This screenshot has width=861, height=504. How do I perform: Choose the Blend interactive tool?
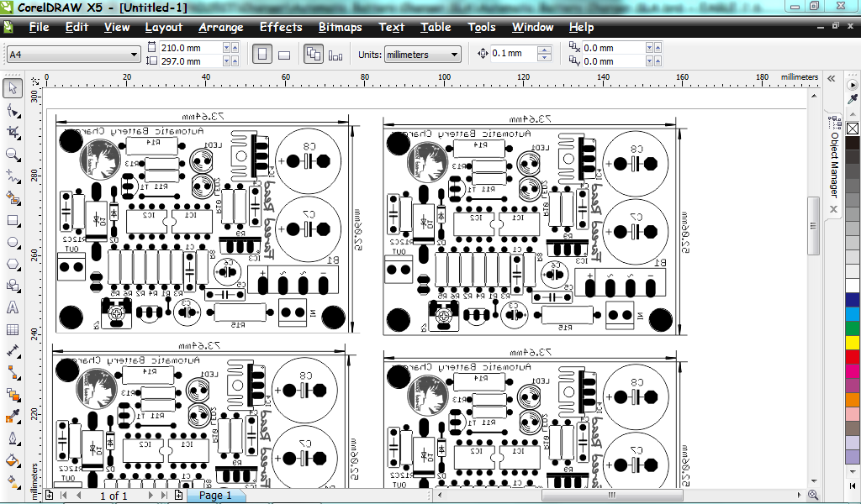(13, 396)
